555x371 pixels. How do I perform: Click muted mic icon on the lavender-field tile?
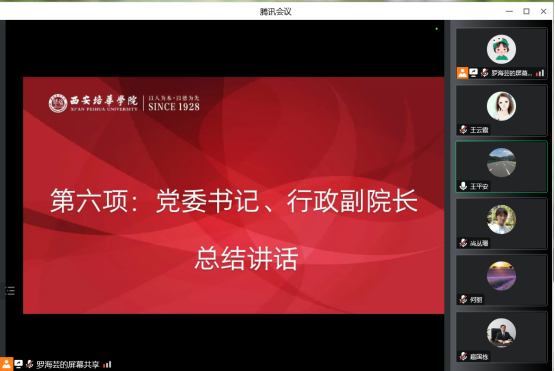click(x=463, y=299)
